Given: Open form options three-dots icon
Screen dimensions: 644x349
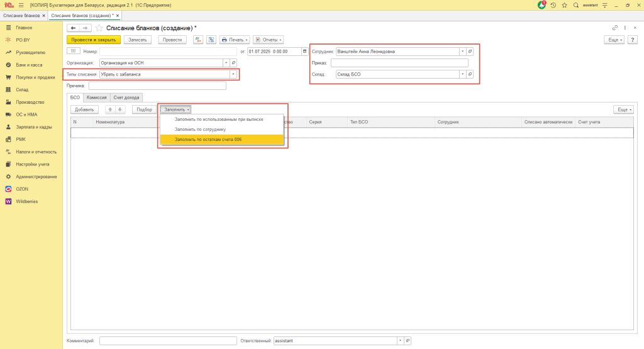Looking at the screenshot, I should pyautogui.click(x=625, y=28).
